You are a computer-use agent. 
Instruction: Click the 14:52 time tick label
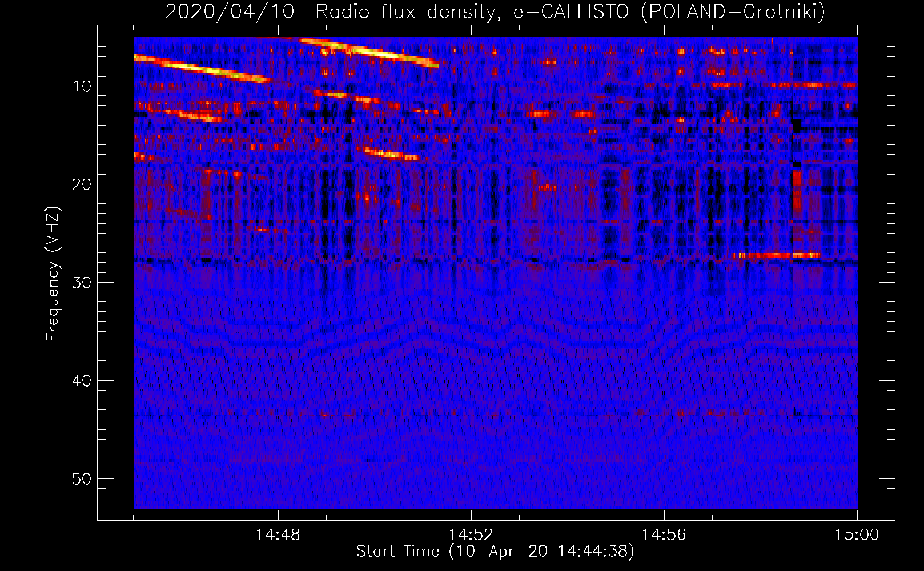471,535
